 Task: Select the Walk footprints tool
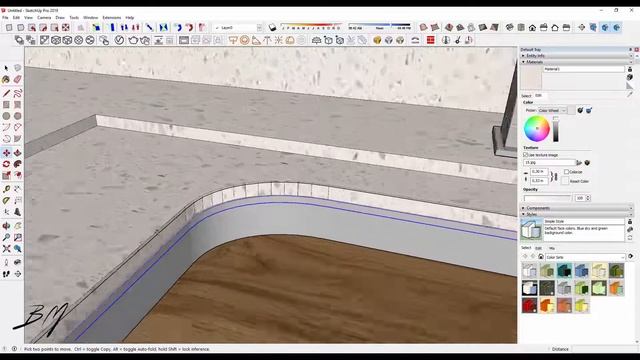point(6,274)
